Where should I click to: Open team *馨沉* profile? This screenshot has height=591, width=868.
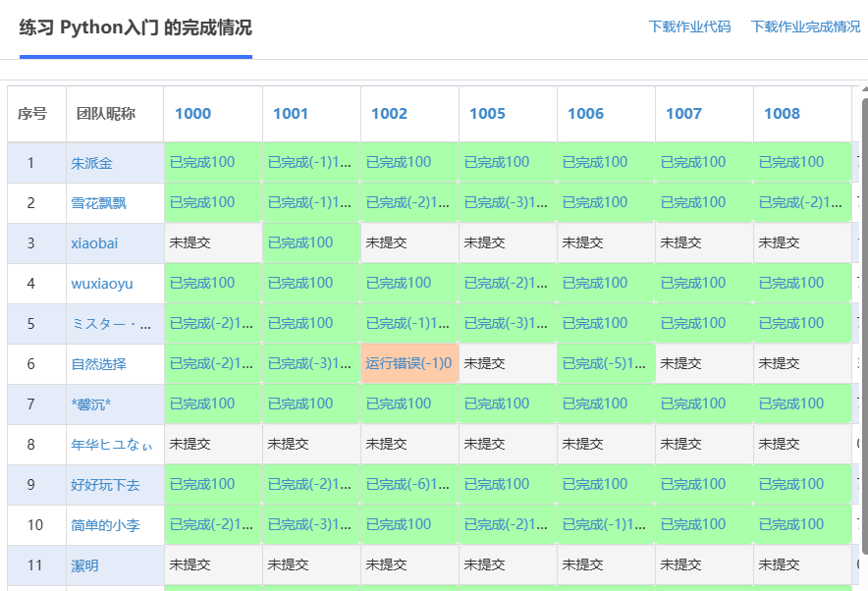click(90, 404)
